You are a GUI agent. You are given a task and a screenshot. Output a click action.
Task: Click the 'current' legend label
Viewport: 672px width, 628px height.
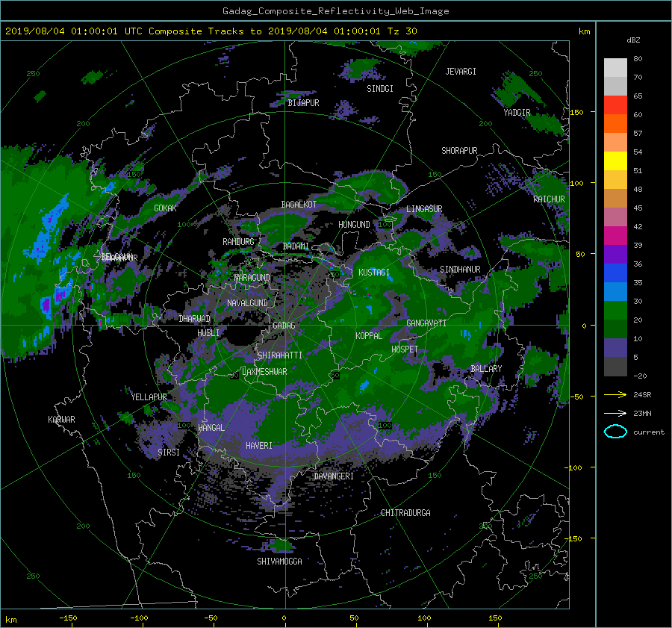point(649,432)
